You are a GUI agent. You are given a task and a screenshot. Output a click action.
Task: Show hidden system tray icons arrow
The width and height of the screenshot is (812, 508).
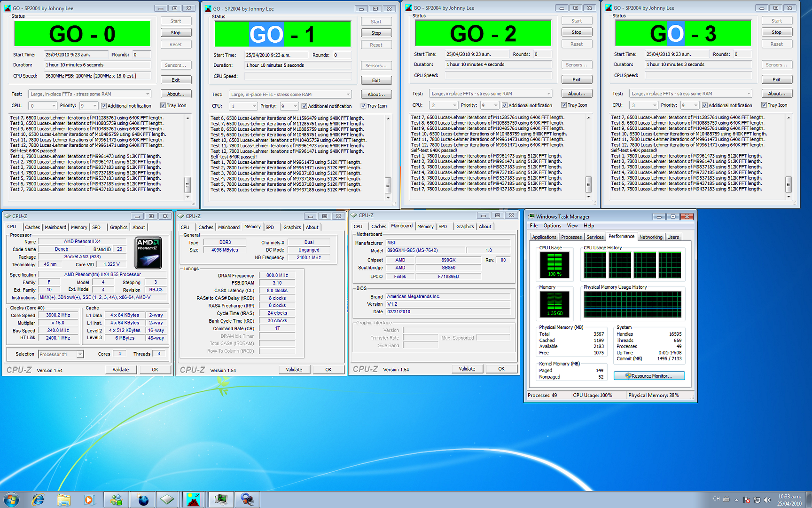736,500
